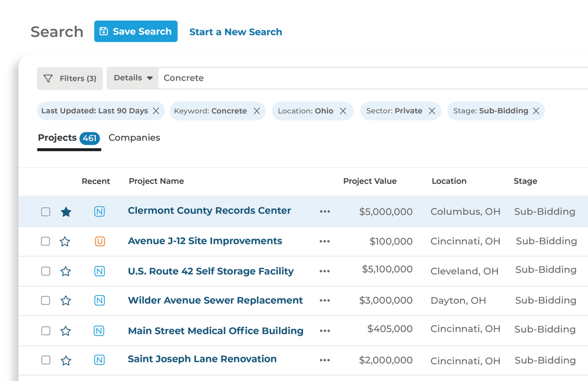Open Saint Joseph Lane Renovation project

pyautogui.click(x=202, y=359)
